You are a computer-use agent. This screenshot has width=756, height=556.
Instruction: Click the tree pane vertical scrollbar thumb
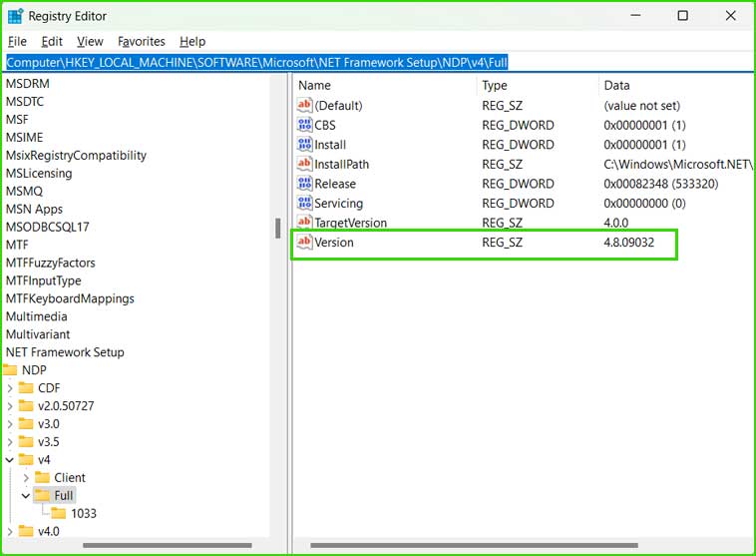click(x=277, y=229)
